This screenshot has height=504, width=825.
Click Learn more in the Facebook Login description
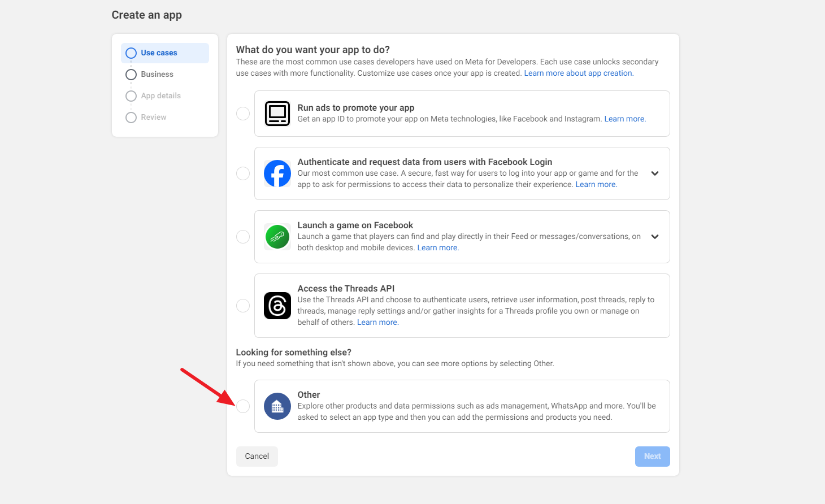pos(596,184)
